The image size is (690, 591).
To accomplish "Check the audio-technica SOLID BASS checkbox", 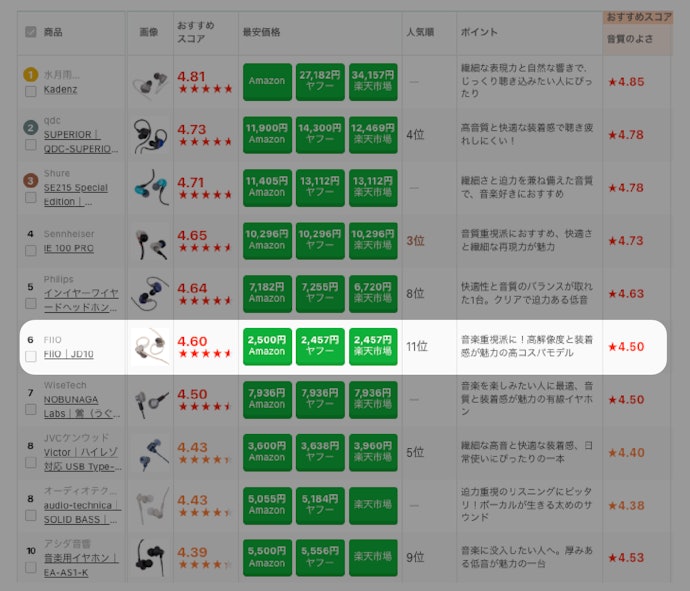I will 31,515.
